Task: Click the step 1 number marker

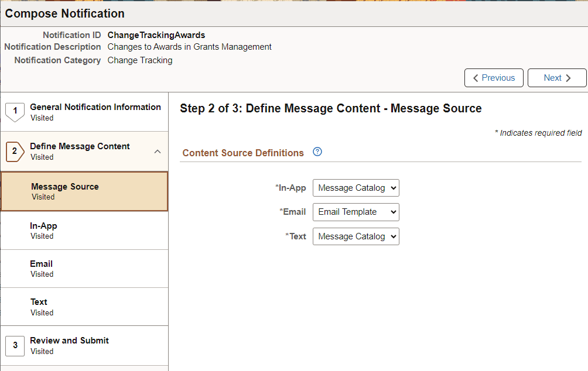Action: (15, 111)
